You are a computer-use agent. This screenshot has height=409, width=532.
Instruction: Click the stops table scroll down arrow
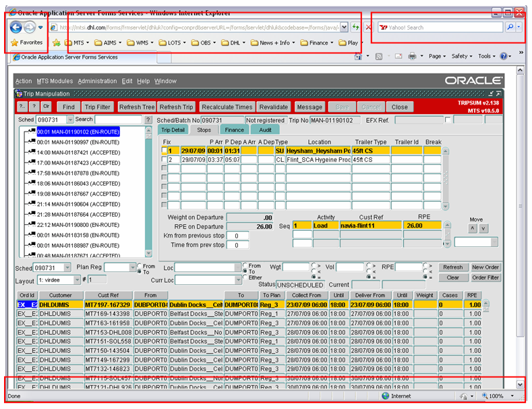coord(446,207)
